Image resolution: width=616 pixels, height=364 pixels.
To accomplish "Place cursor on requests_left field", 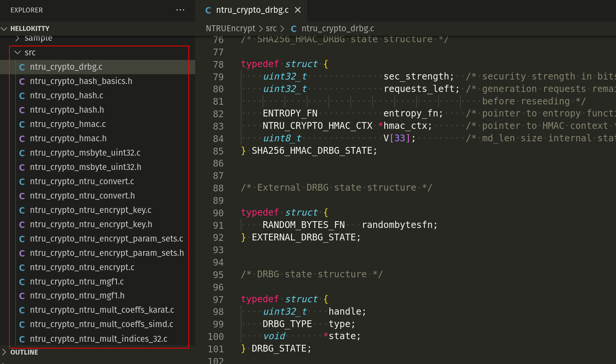I will pos(419,89).
